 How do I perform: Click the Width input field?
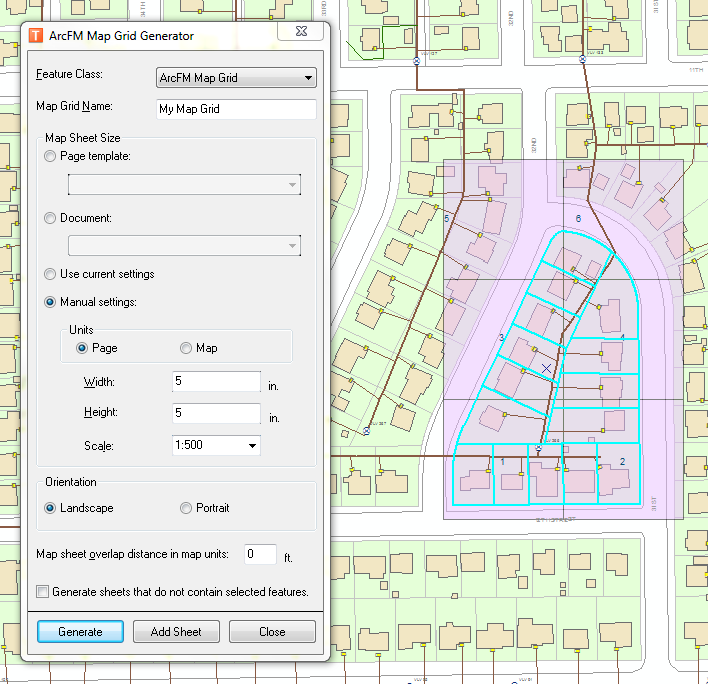[216, 382]
